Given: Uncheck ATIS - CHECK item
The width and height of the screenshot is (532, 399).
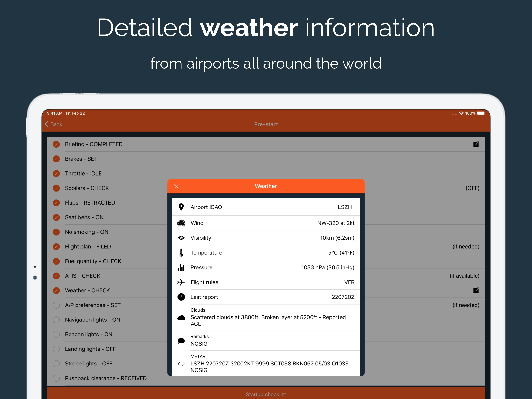Looking at the screenshot, I should (56, 276).
